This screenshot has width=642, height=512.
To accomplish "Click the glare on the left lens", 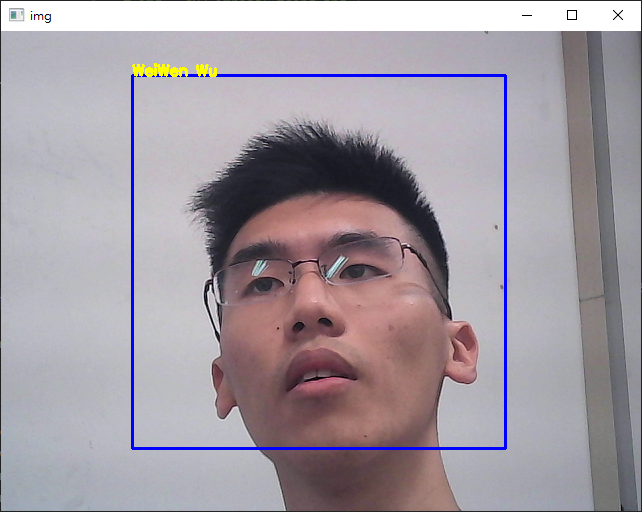I will click(260, 268).
